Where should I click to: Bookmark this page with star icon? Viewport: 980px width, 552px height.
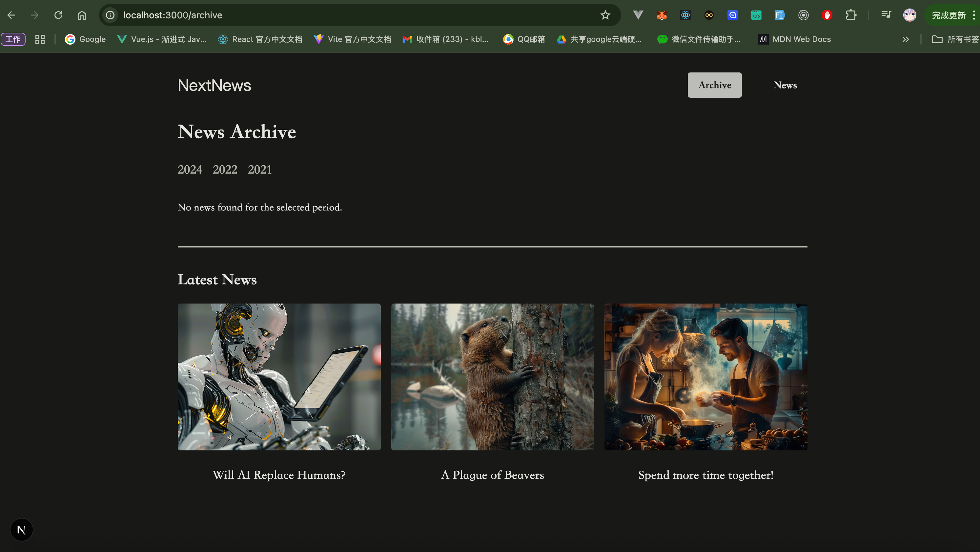coord(605,15)
